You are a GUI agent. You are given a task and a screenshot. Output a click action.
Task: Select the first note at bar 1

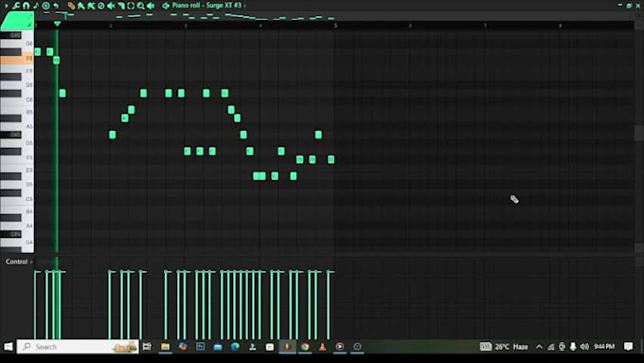[38, 52]
